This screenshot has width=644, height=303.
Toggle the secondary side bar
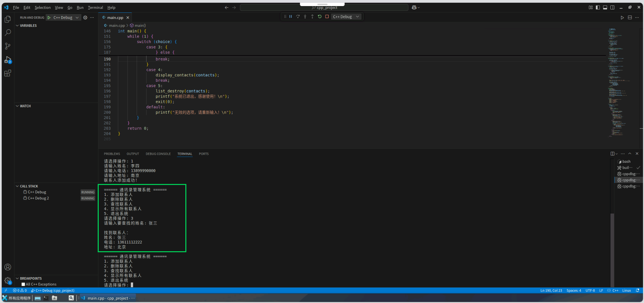[x=612, y=7]
